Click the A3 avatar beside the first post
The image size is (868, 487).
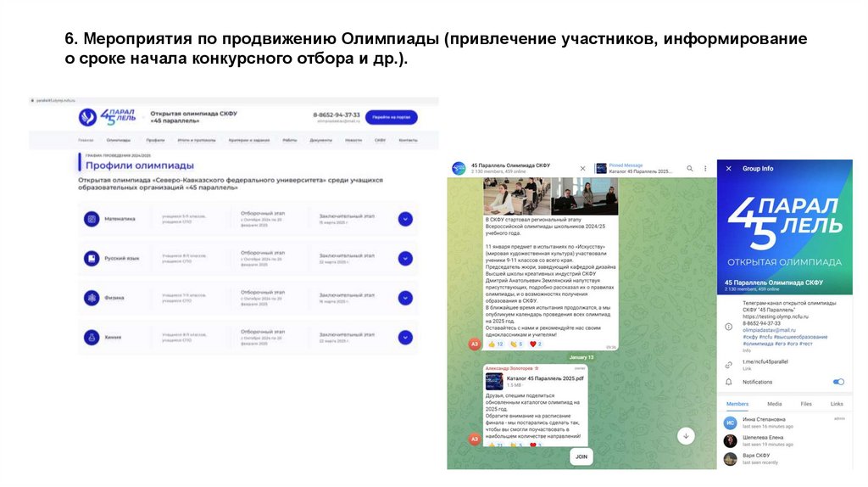pos(475,344)
